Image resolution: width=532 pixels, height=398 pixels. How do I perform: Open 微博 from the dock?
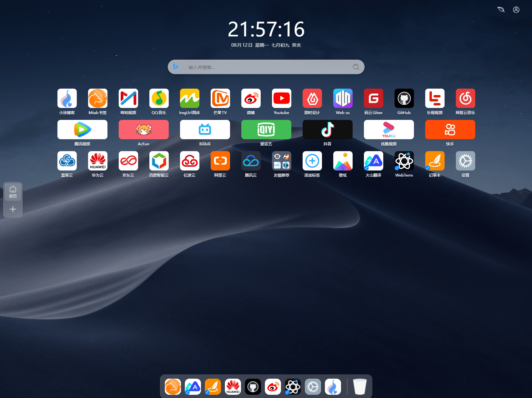pyautogui.click(x=273, y=387)
